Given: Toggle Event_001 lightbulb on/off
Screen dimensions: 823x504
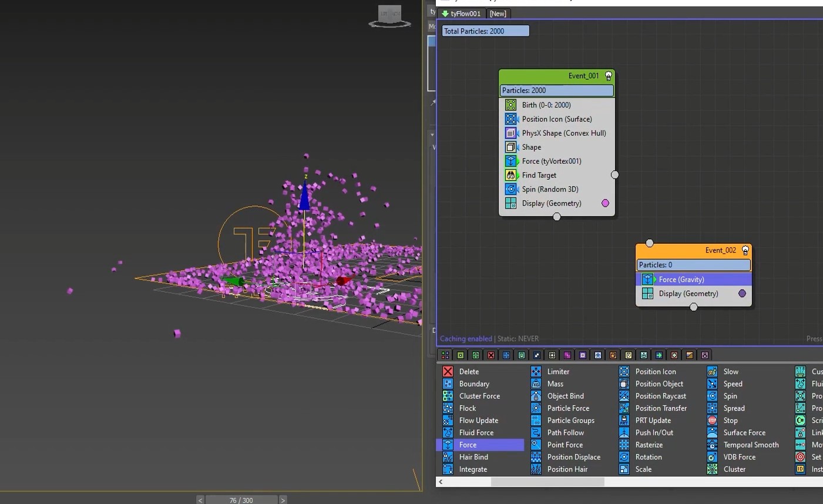Looking at the screenshot, I should [609, 76].
